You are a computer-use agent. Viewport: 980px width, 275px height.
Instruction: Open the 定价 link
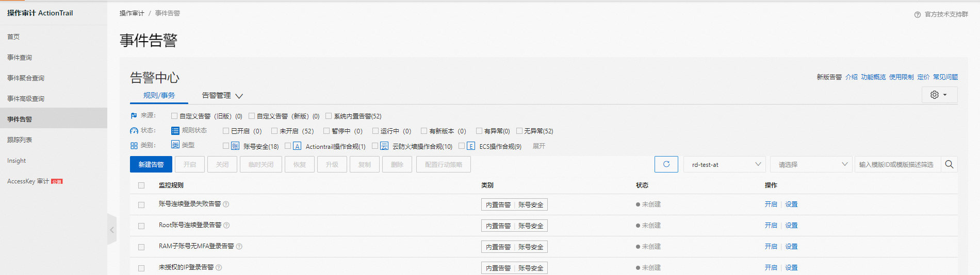pos(923,77)
